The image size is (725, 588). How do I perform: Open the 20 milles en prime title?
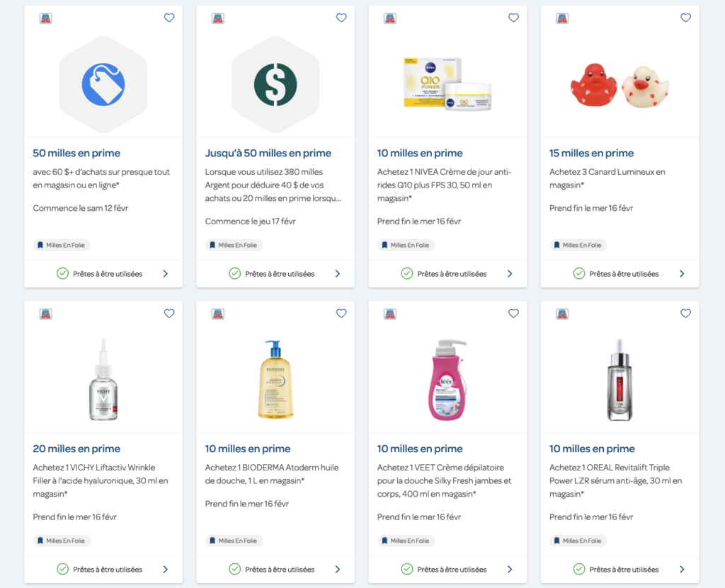click(76, 449)
